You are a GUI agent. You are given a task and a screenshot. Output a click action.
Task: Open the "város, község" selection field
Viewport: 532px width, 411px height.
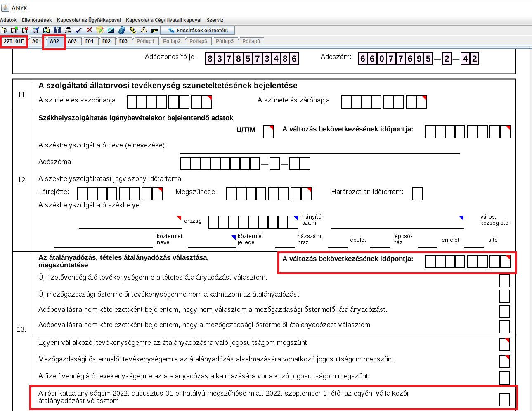tap(397, 223)
